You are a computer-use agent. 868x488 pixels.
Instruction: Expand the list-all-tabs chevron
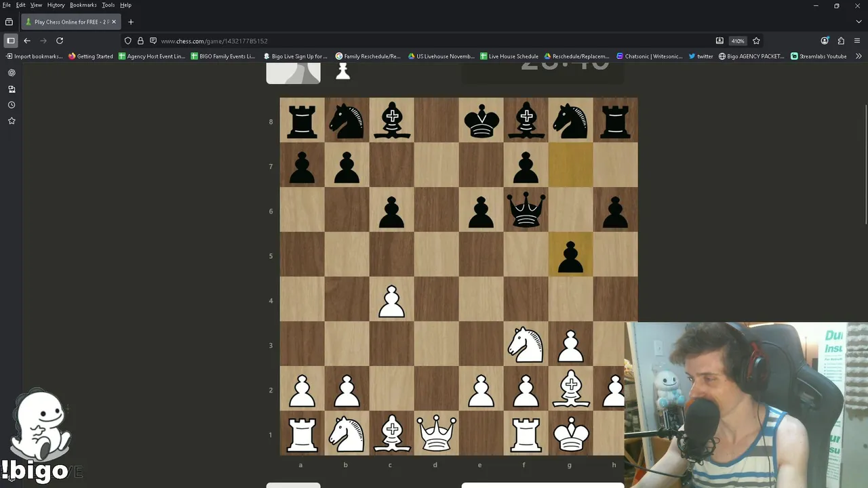(x=857, y=22)
